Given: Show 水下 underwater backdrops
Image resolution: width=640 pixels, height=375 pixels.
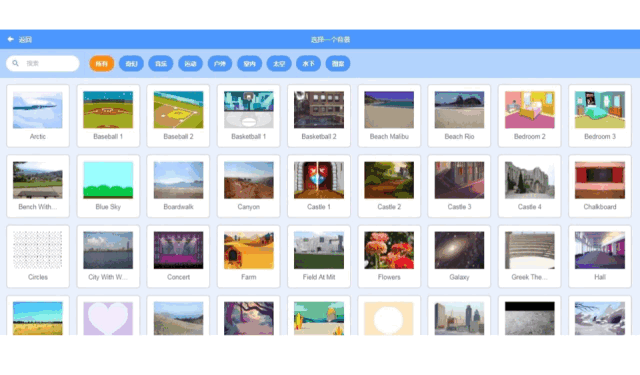Looking at the screenshot, I should (x=308, y=64).
